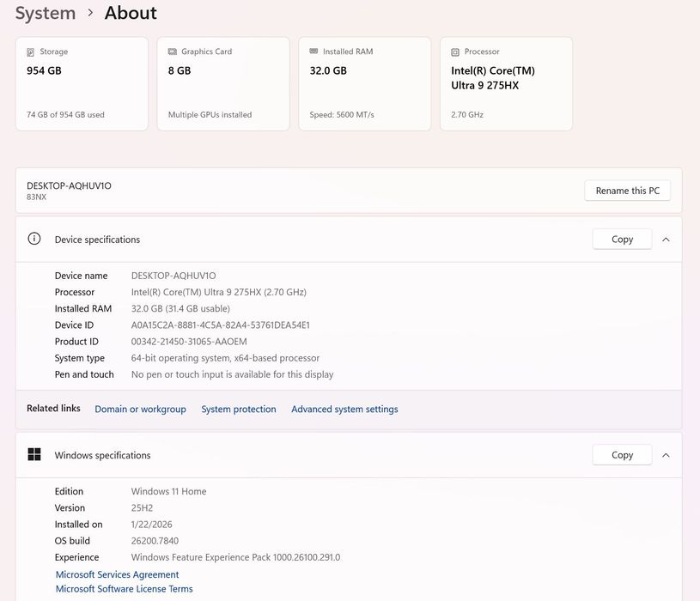Click Rename this PC button

627,191
